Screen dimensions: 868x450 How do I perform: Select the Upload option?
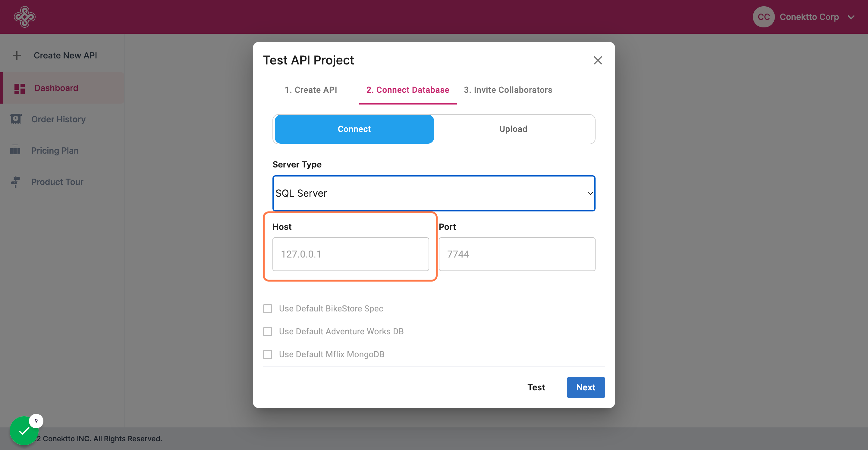(513, 129)
